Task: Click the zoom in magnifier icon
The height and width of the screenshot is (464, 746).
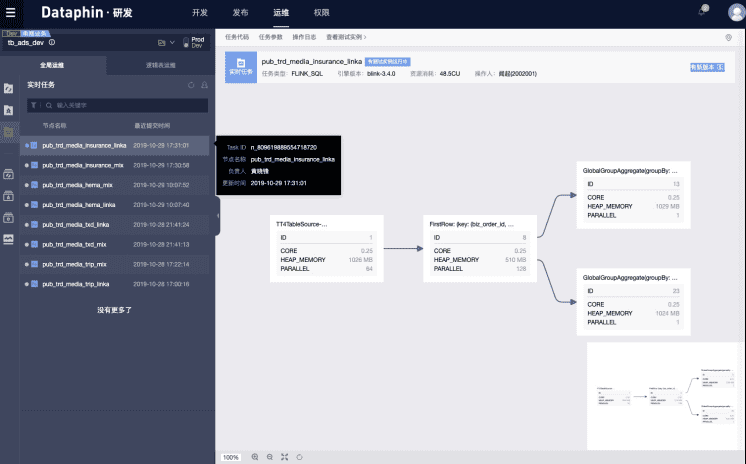Action: [x=255, y=457]
